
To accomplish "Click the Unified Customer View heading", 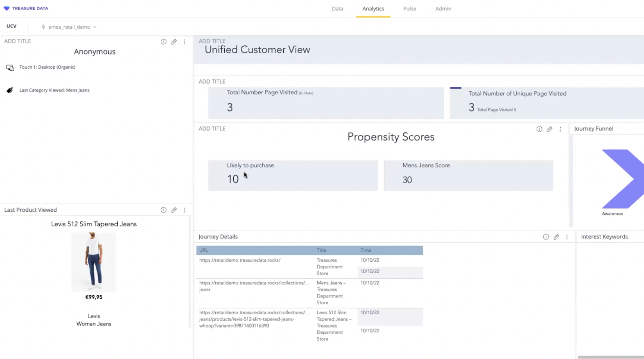I will pyautogui.click(x=257, y=50).
